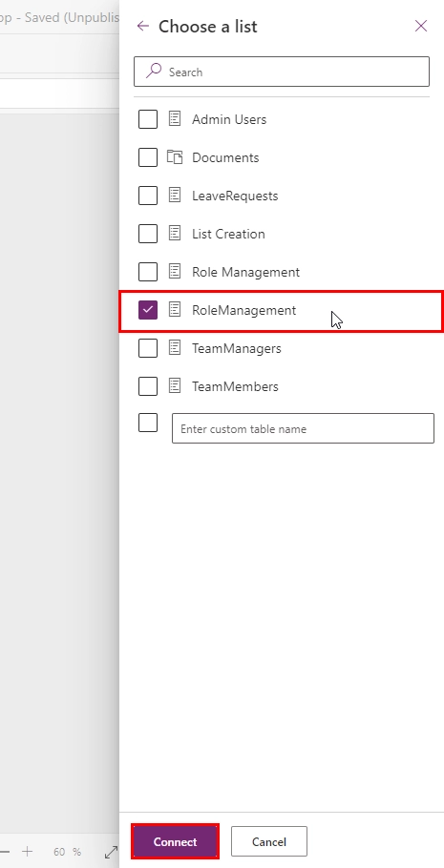Click the magnifier search icon
Viewport: 444px width, 868px height.
pos(154,71)
